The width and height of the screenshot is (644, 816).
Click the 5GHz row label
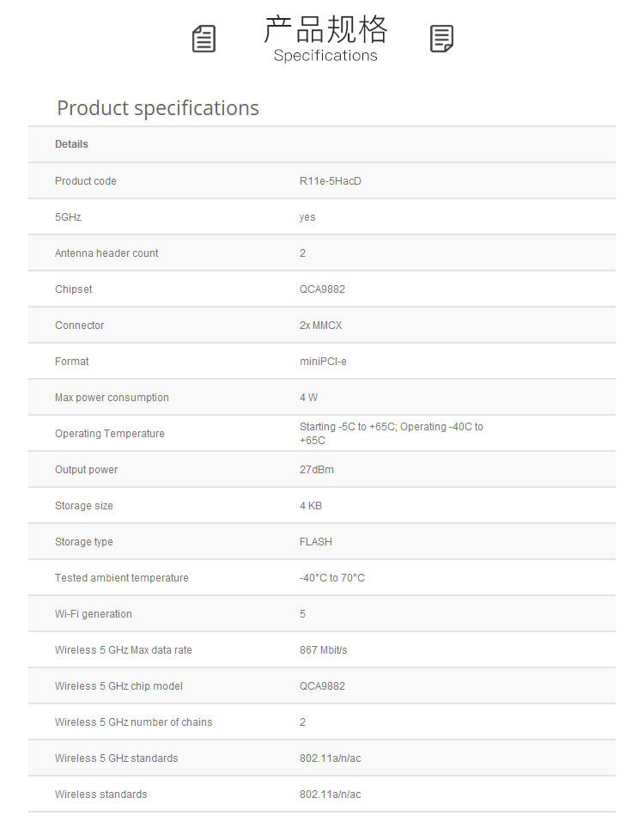click(x=68, y=217)
